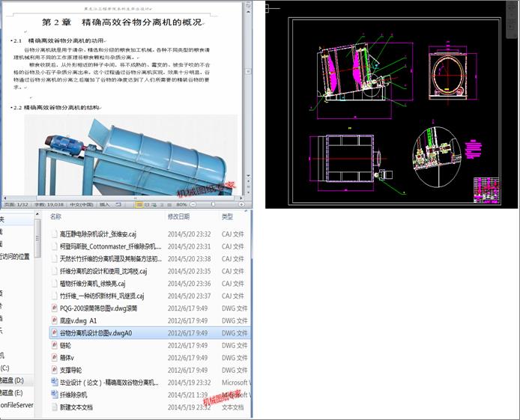Switch Word to Print Layout view

(x=139, y=204)
